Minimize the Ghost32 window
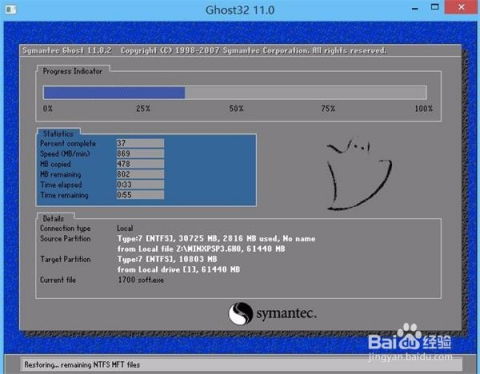The height and width of the screenshot is (374, 480). [415, 8]
